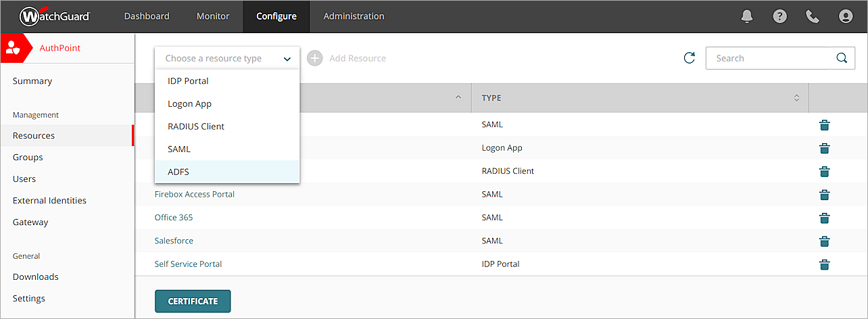Screen dimensions: 868x319
Task: Delete the Salesforce resource with trash icon
Action: [824, 241]
